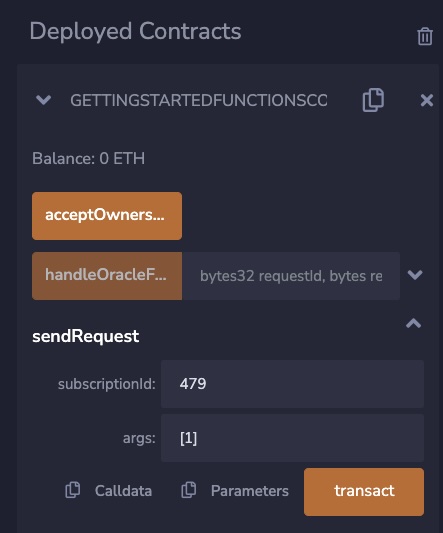The width and height of the screenshot is (443, 533).
Task: Expand the handleOracleFulfillment function inputs
Action: click(415, 275)
